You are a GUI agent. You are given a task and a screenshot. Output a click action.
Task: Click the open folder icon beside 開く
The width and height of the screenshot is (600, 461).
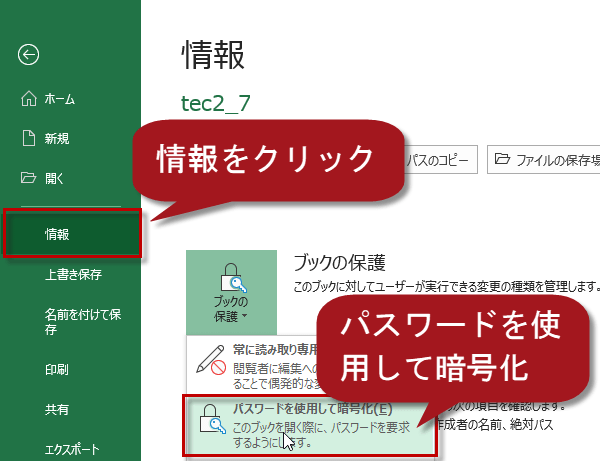point(29,179)
